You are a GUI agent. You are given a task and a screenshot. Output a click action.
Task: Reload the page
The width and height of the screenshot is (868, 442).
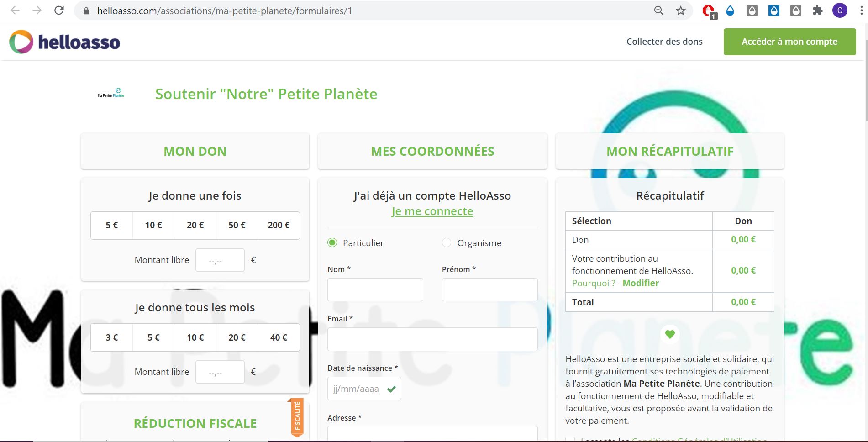point(59,11)
